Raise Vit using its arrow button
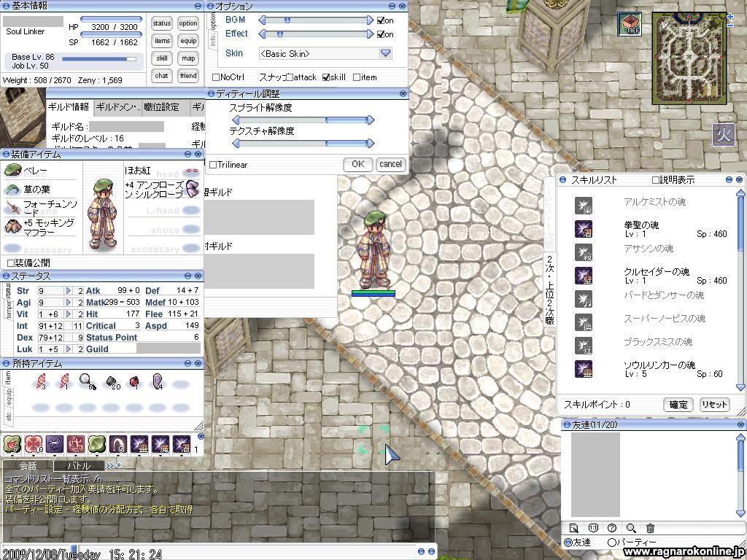Image resolution: width=747 pixels, height=560 pixels. coord(69,314)
